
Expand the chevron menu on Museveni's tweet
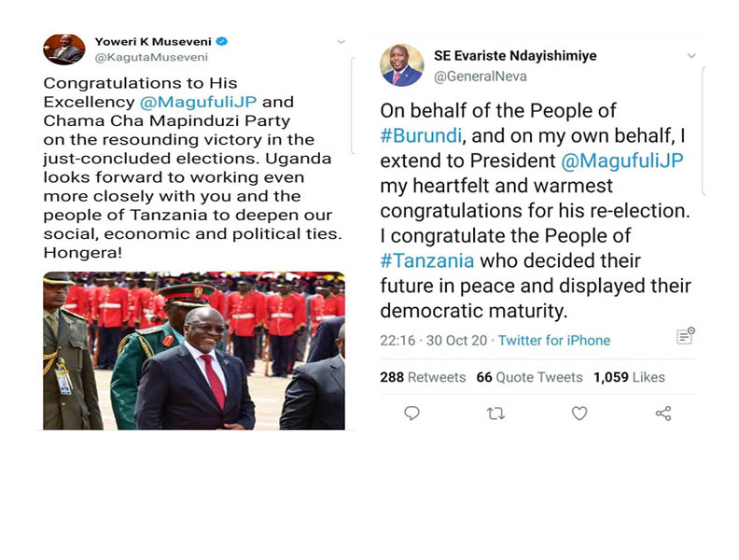pyautogui.click(x=342, y=42)
